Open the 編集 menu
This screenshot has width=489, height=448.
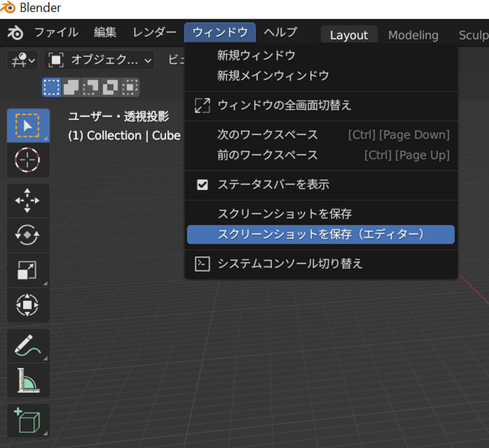coord(105,33)
